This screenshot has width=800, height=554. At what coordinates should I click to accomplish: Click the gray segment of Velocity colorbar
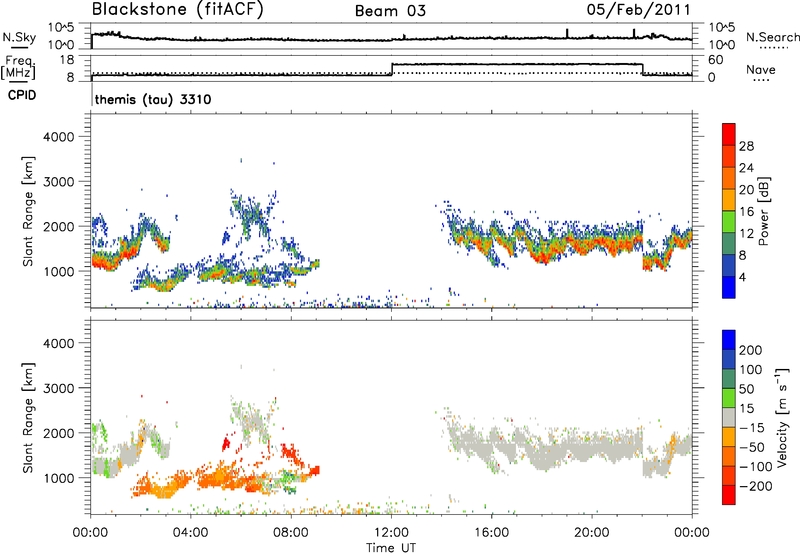tap(729, 418)
